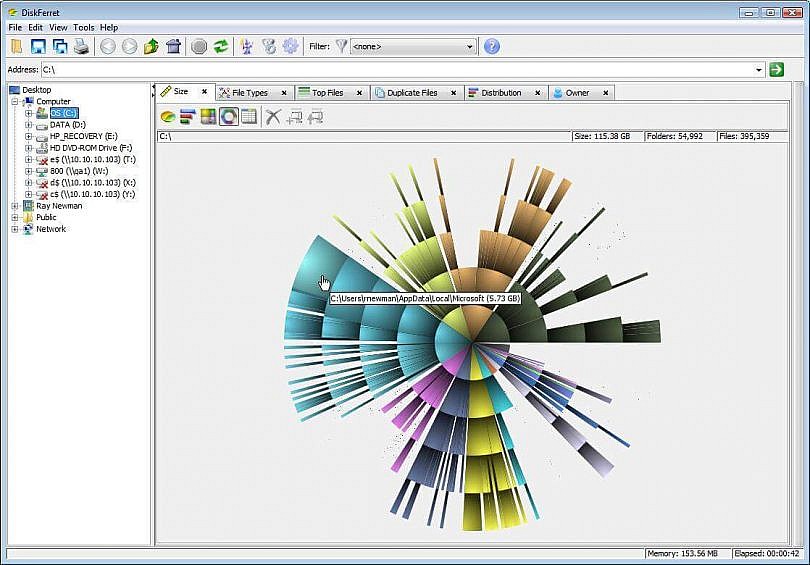Open the Tools menu
Screen dimensions: 810x565
83,27
